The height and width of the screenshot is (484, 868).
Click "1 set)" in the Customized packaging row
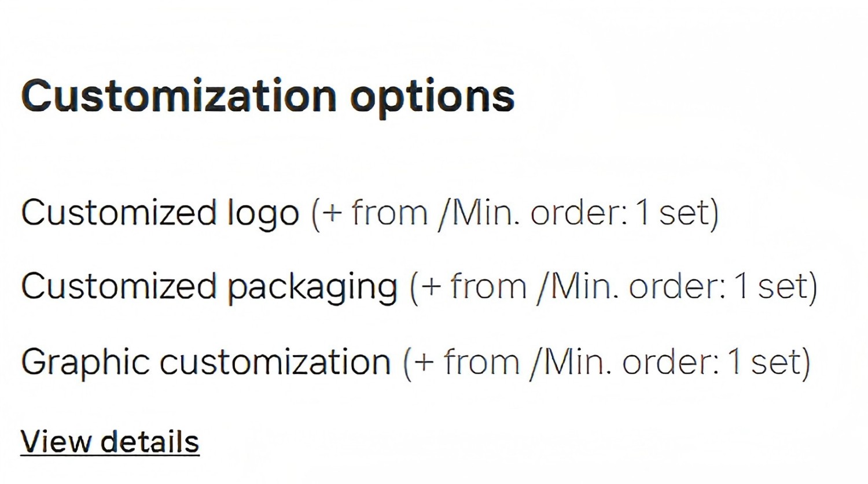[775, 287]
